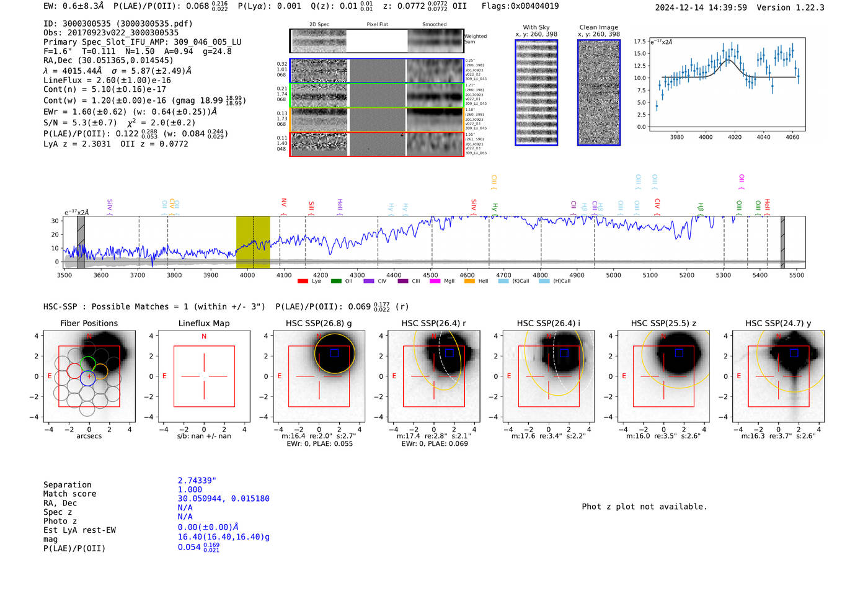
Task: Click the orange CIII] label above the spectrum
Action: coord(494,182)
